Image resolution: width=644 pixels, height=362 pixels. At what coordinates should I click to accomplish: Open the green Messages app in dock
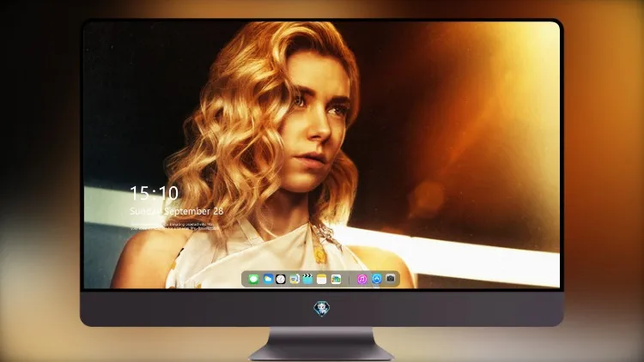point(253,279)
